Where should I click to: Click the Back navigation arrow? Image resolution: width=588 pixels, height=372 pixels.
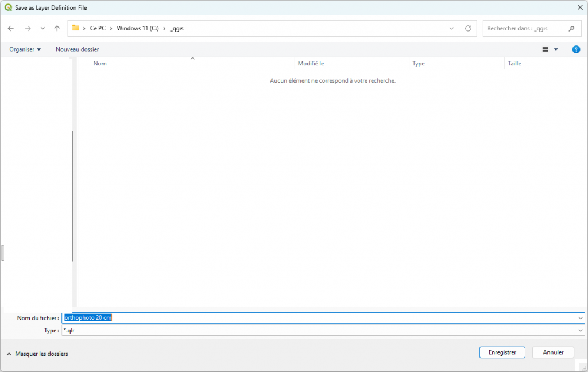11,28
